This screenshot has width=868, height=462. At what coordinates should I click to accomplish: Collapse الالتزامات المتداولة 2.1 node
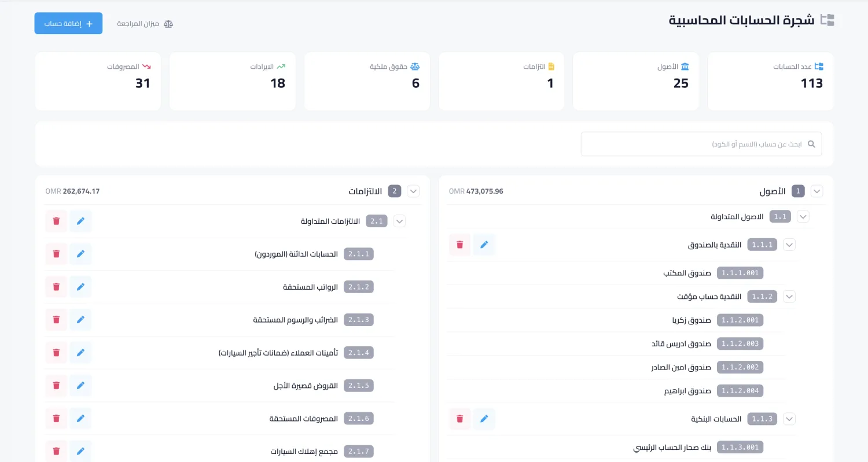coord(400,221)
